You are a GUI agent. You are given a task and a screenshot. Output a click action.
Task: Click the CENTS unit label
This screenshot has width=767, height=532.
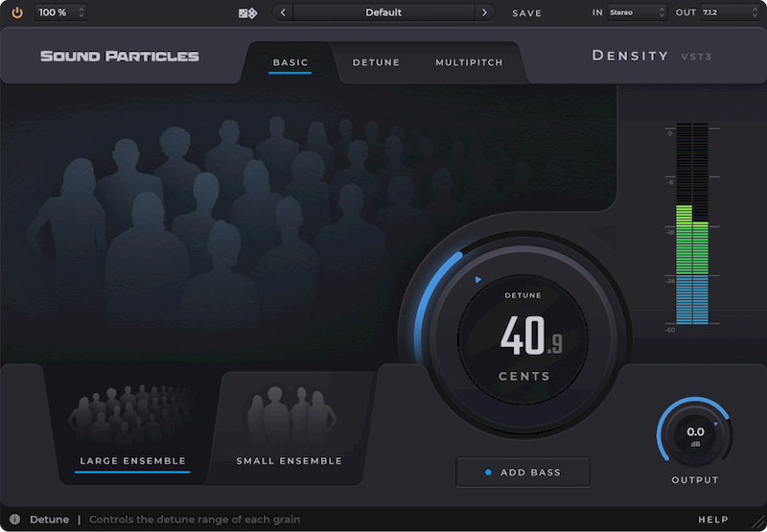pos(523,376)
